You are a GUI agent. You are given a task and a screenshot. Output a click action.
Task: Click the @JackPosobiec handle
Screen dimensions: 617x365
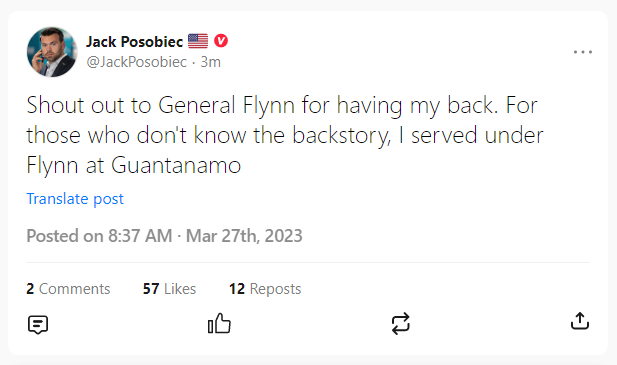tap(137, 62)
